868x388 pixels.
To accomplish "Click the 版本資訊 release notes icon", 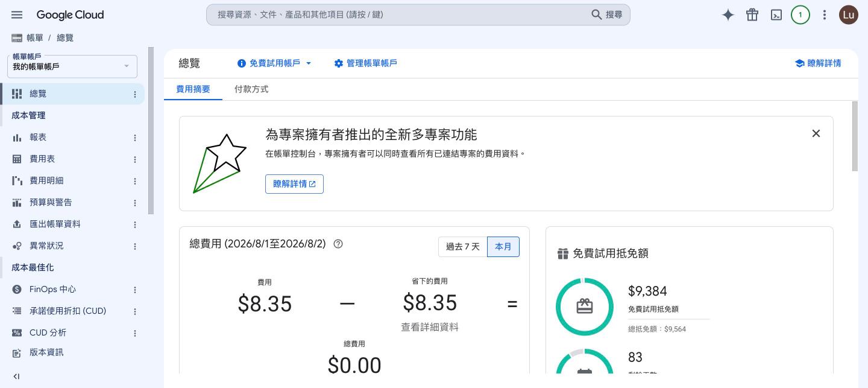I will (17, 353).
